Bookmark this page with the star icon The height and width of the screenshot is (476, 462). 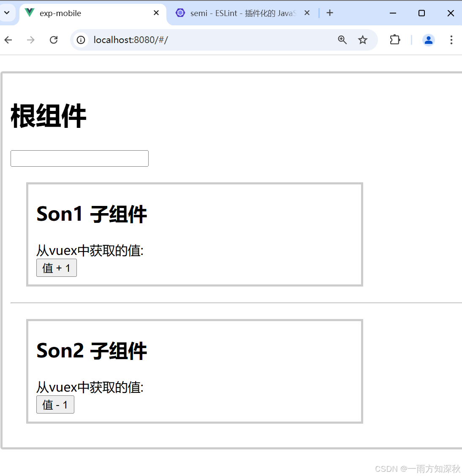click(363, 40)
